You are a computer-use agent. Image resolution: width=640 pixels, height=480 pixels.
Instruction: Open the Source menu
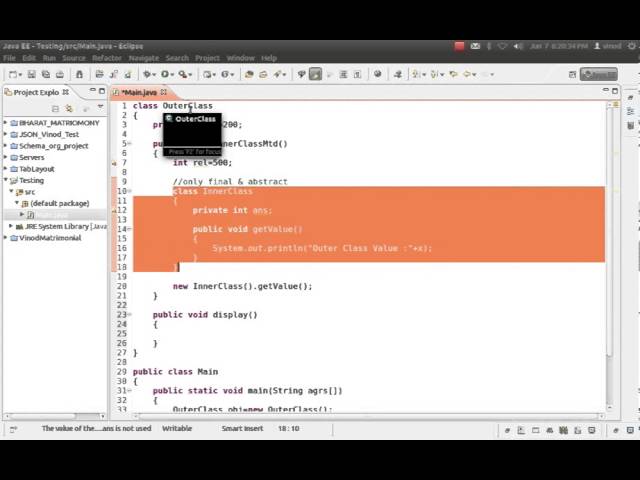pos(74,58)
